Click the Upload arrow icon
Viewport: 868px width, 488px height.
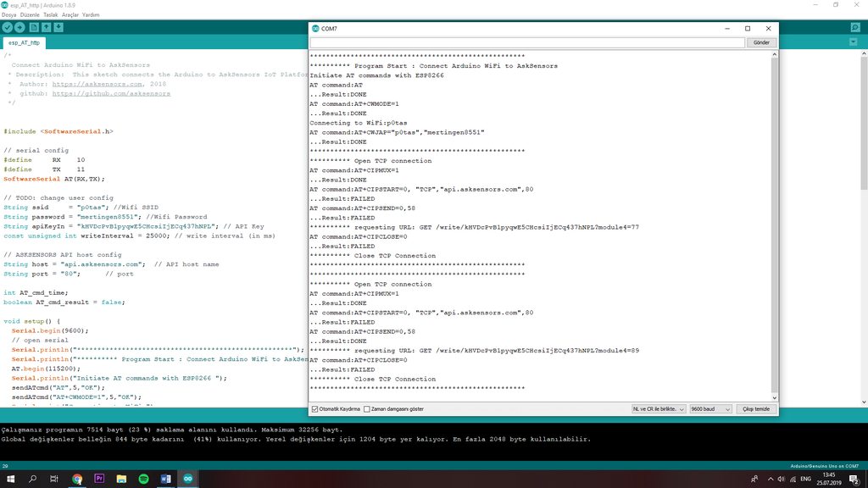tap(20, 28)
